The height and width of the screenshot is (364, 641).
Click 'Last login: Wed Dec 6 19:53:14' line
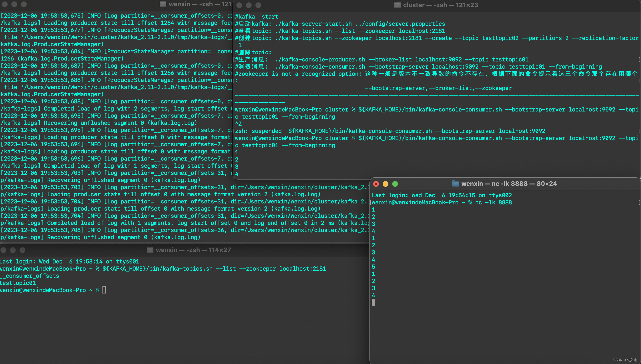pyautogui.click(x=70, y=262)
